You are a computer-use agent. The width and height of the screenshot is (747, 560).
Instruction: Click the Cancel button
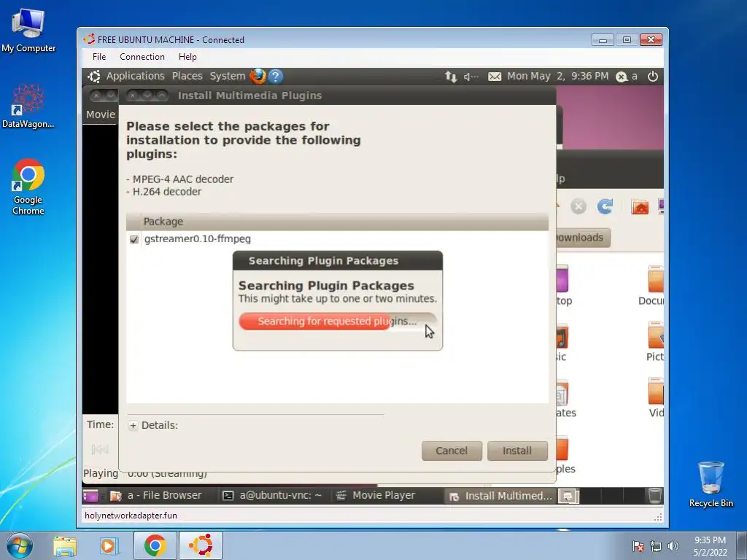(452, 451)
